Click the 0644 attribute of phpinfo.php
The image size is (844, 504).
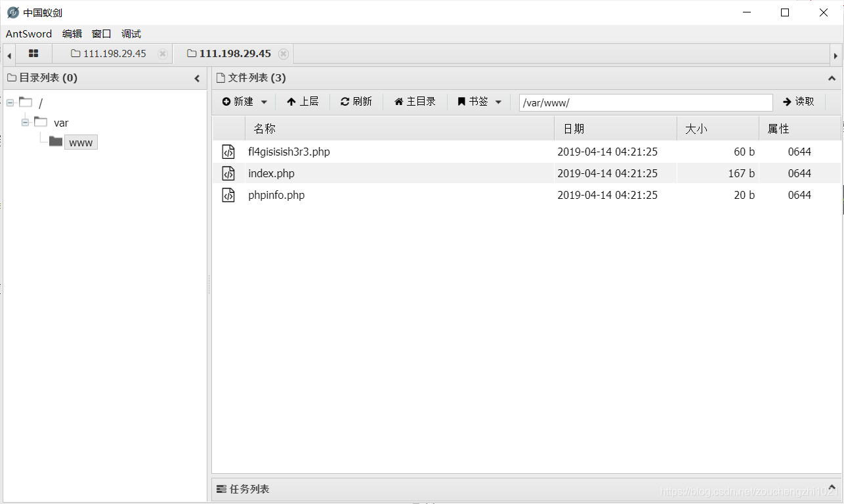pyautogui.click(x=799, y=195)
